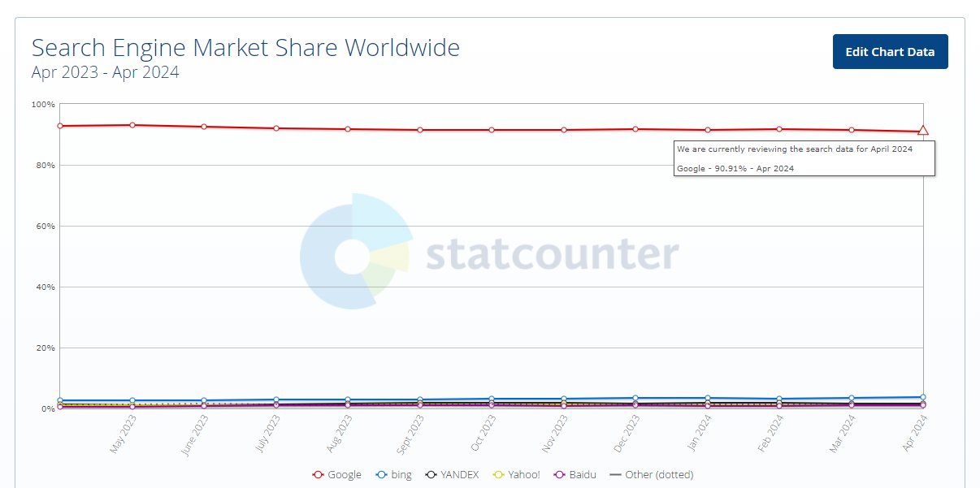Toggle the Google series in the legend

(x=336, y=474)
